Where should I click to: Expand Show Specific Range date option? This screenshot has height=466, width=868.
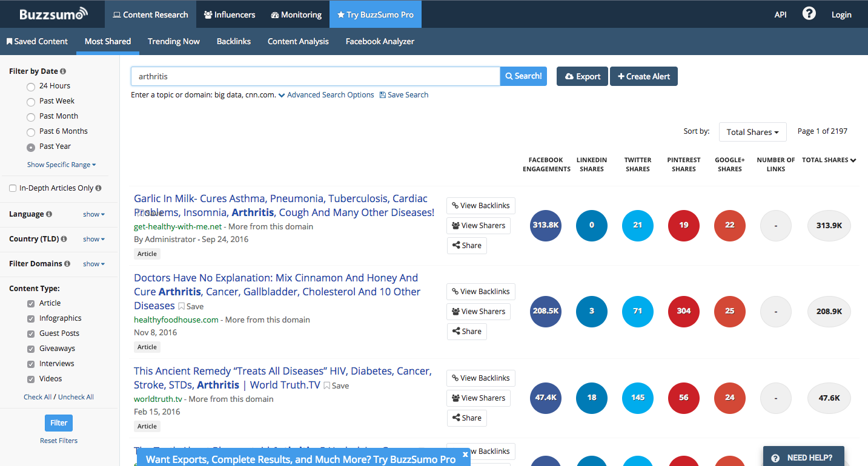(61, 165)
